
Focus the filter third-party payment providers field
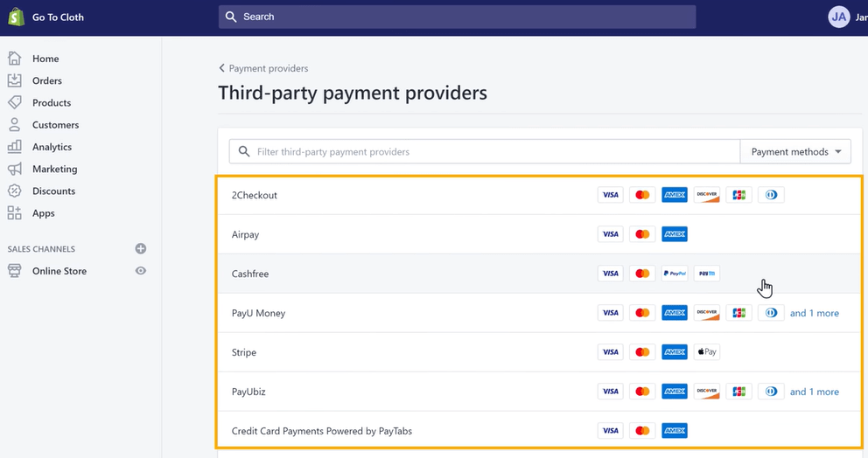click(485, 151)
